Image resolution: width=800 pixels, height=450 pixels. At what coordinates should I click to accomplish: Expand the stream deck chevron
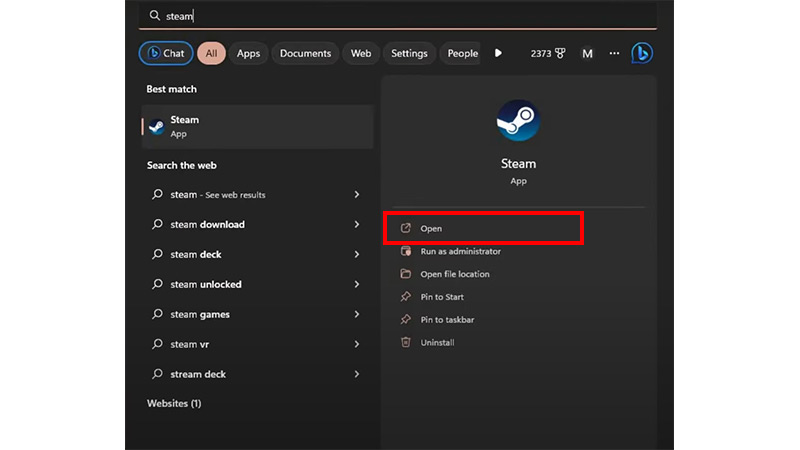tap(357, 374)
